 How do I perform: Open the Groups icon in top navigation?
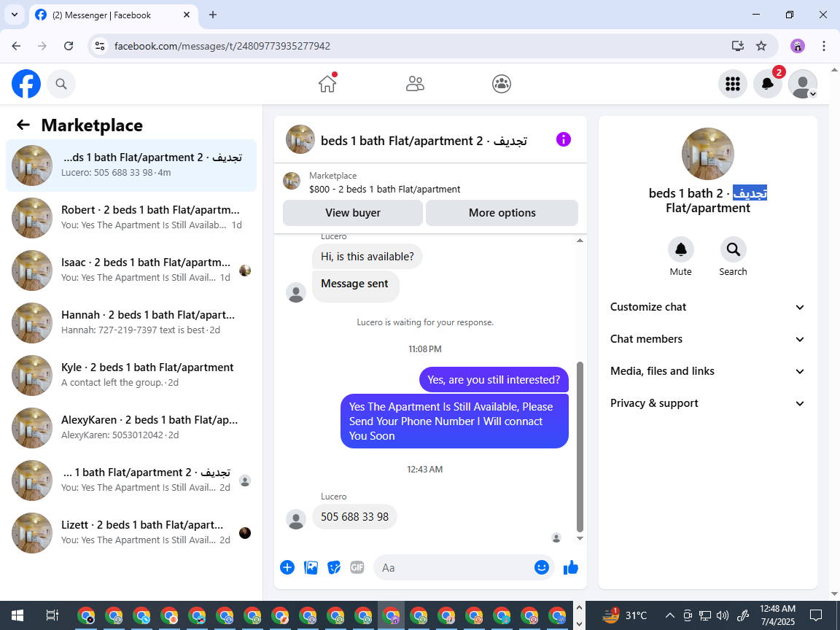(502, 84)
